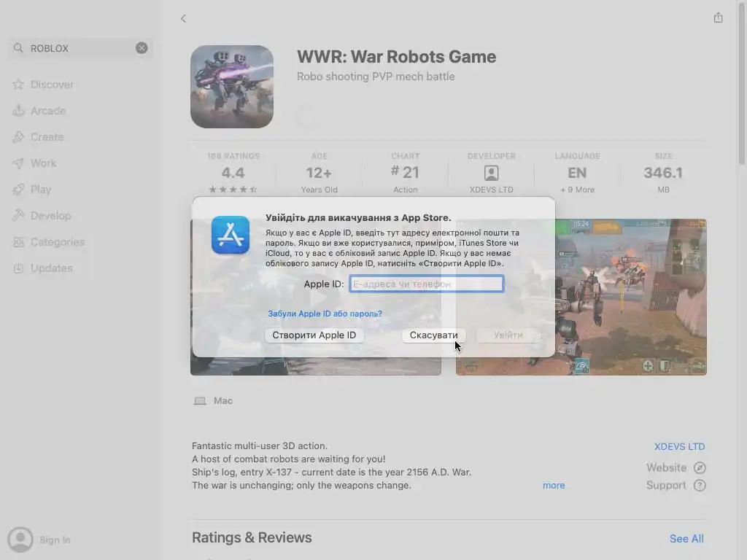Open the XDEVS LTD developer link
This screenshot has width=747, height=560.
pyautogui.click(x=679, y=447)
